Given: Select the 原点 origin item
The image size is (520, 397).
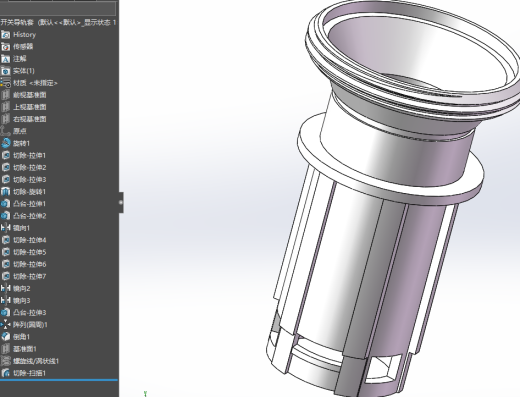Looking at the screenshot, I should click(20, 131).
